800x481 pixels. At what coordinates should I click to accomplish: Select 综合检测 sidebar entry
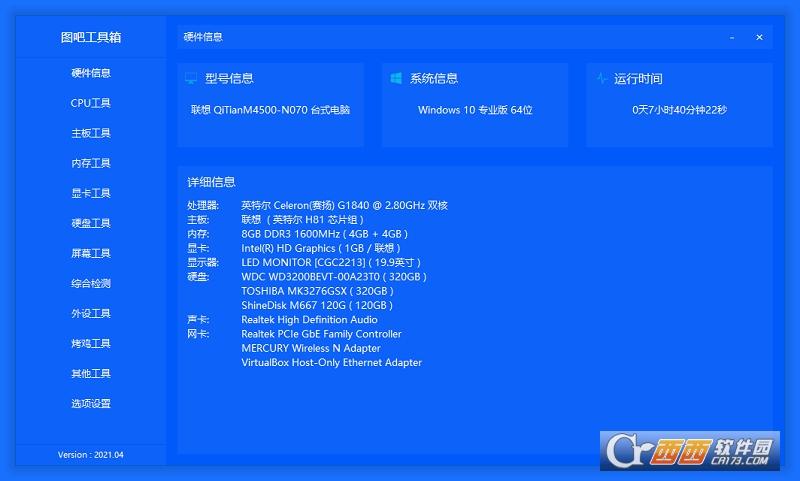91,284
